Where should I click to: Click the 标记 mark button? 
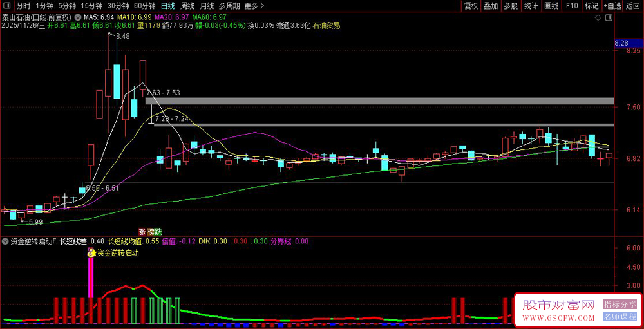(591, 6)
